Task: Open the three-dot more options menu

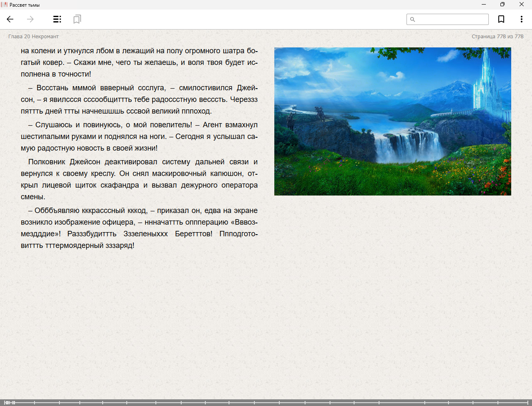Action: tap(521, 19)
